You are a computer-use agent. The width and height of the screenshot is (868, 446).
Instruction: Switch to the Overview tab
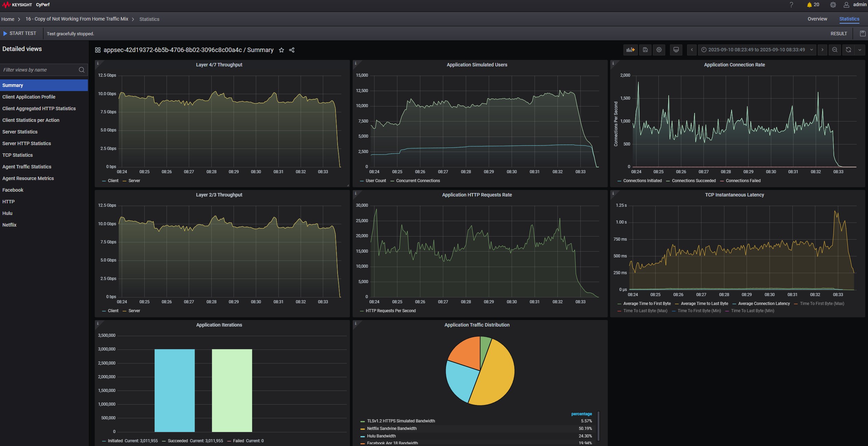pos(817,19)
